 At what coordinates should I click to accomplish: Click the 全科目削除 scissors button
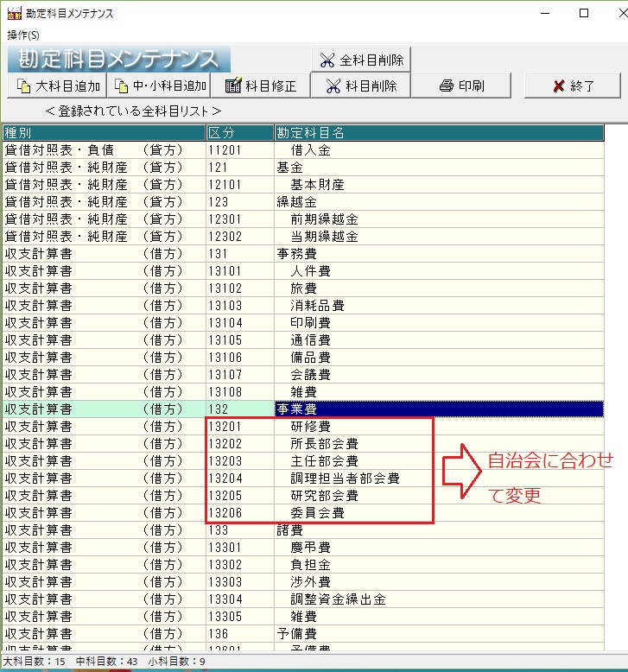point(360,60)
